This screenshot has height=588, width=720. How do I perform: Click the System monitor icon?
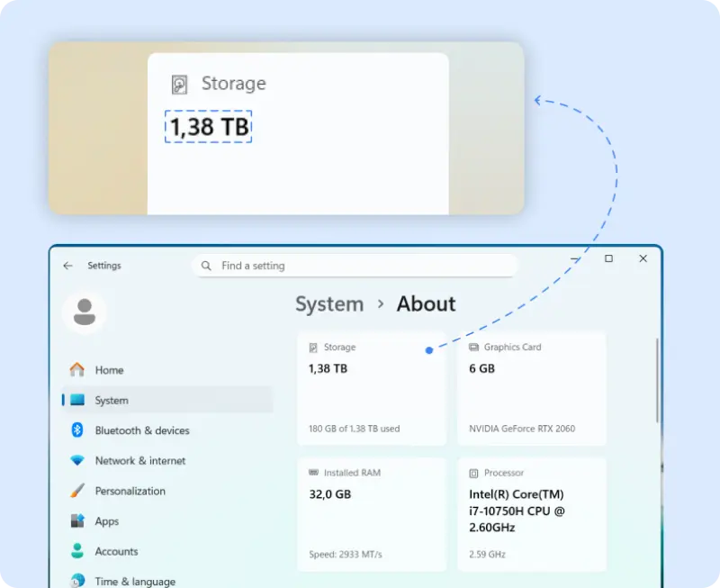(77, 400)
